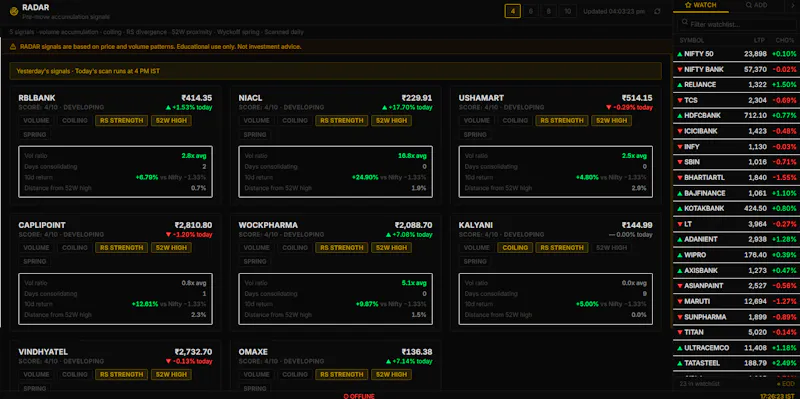Select minimum score filter 4
Image resolution: width=800 pixels, height=399 pixels.
[512, 11]
